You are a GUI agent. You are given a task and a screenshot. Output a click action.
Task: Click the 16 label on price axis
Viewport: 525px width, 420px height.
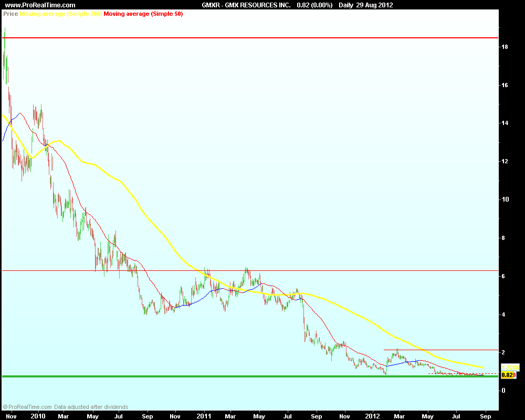pyautogui.click(x=505, y=85)
